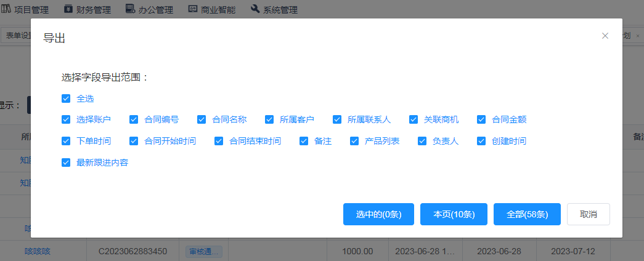Image resolution: width=644 pixels, height=261 pixels.
Task: Uncheck the 合同金额 checkbox
Action: coord(481,119)
